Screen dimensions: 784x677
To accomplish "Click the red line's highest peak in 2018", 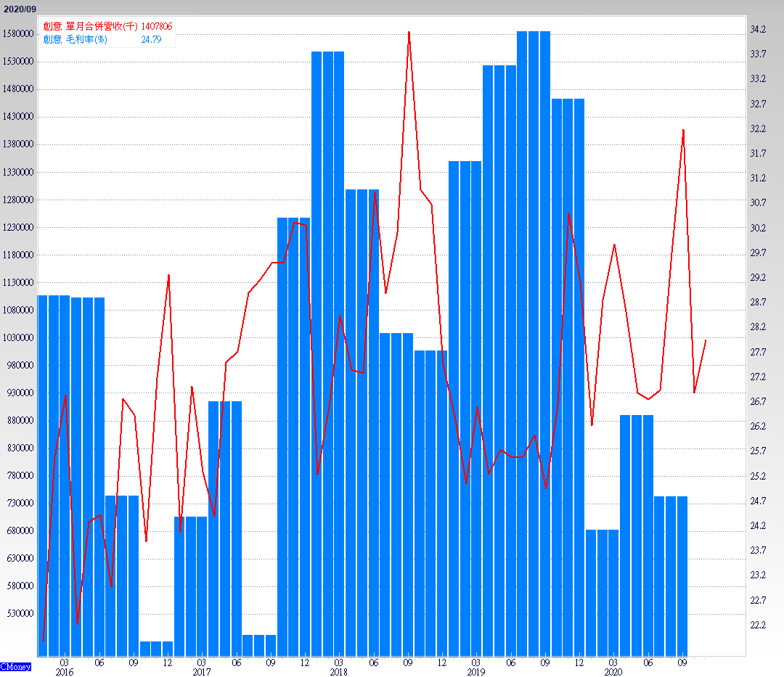I will (x=409, y=32).
